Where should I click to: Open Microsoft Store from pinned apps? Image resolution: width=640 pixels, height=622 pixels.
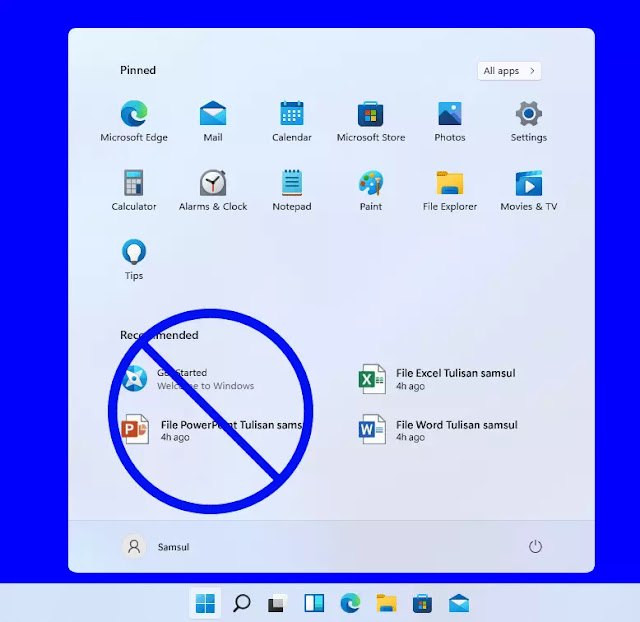[371, 121]
